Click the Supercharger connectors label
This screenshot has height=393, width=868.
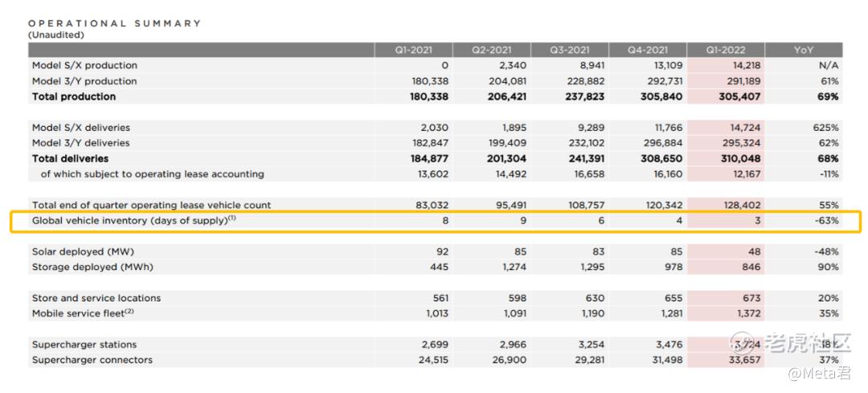(92, 360)
